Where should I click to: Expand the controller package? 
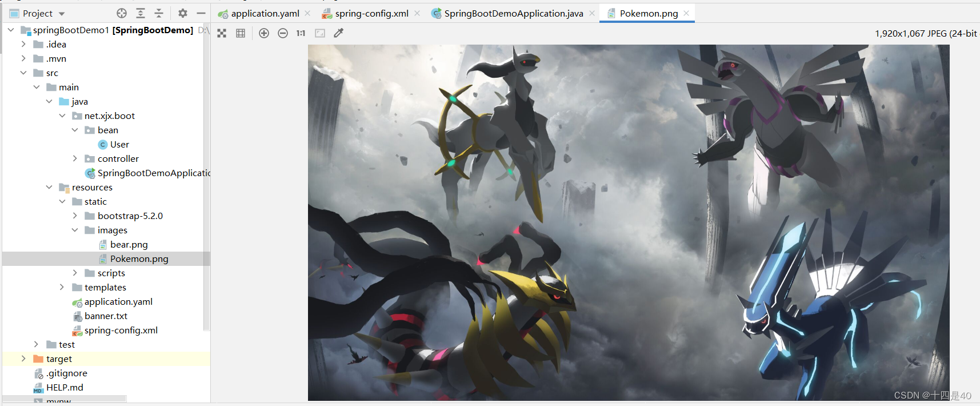pos(75,158)
